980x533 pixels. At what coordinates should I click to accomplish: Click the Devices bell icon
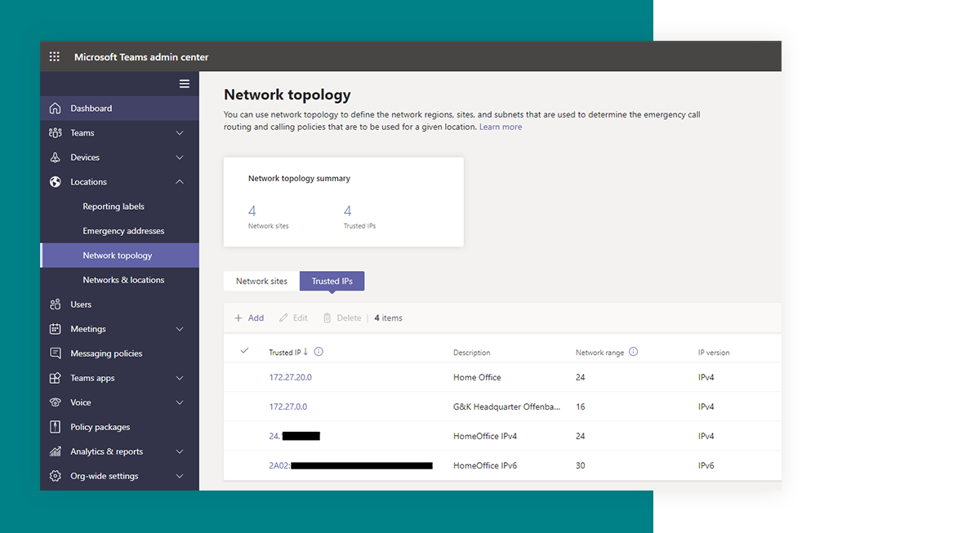56,158
